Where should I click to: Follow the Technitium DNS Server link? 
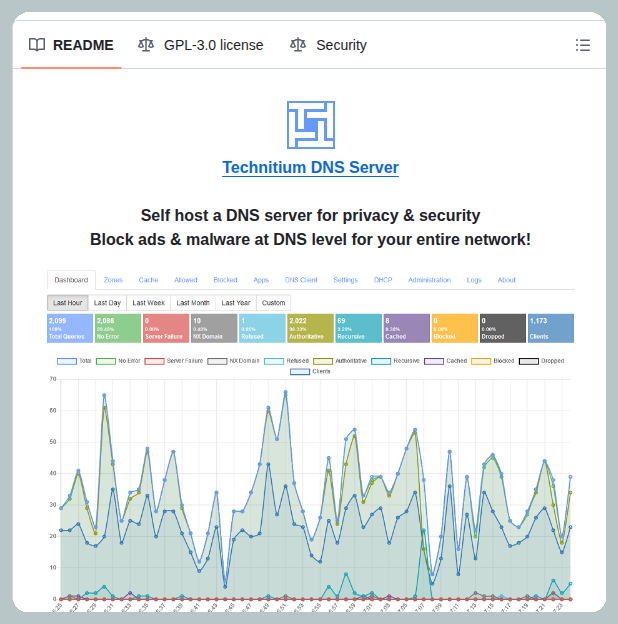tap(310, 168)
